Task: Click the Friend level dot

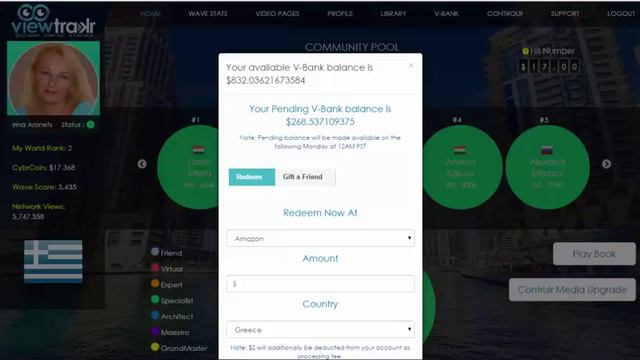Action: point(155,252)
